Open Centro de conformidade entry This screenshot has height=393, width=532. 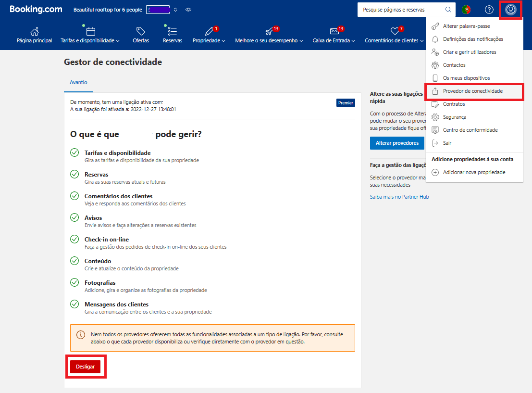[x=474, y=130]
